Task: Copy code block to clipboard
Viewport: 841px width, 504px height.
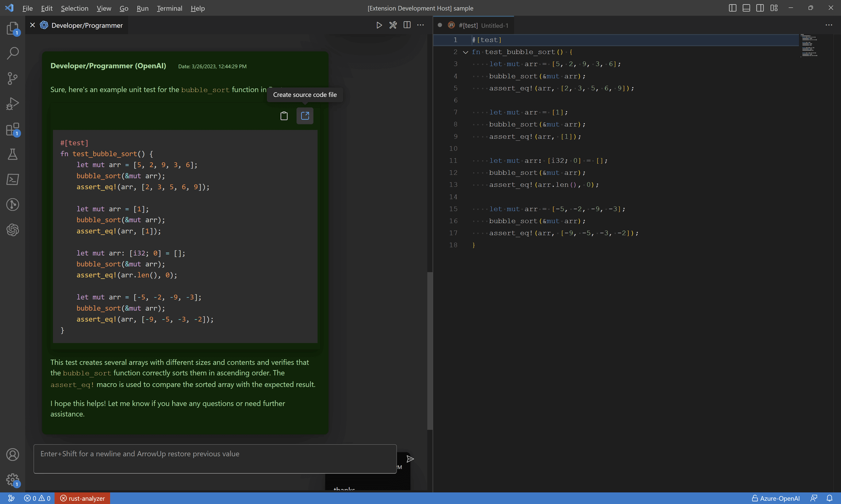Action: point(284,116)
